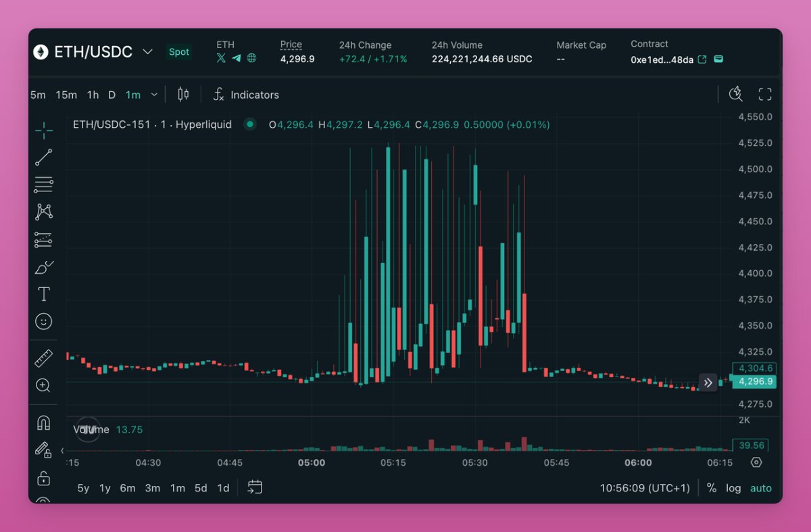Screen dimensions: 811x532
Task: Enter fullscreen chart mode
Action: click(765, 95)
